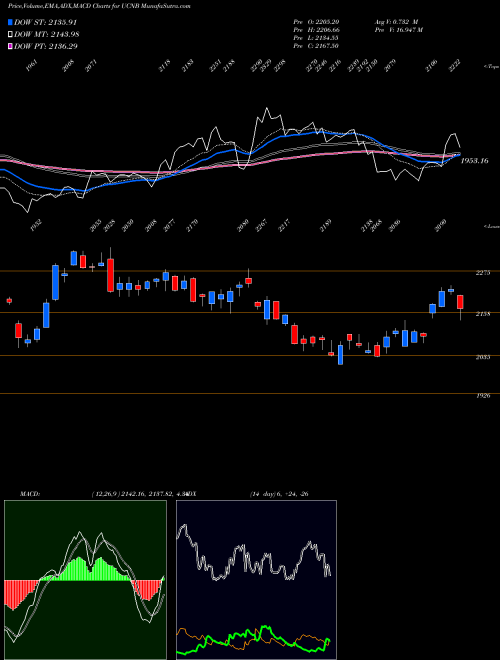Open the ADX indicator panel
Viewport: 500px width, 660px height.
coord(256,580)
